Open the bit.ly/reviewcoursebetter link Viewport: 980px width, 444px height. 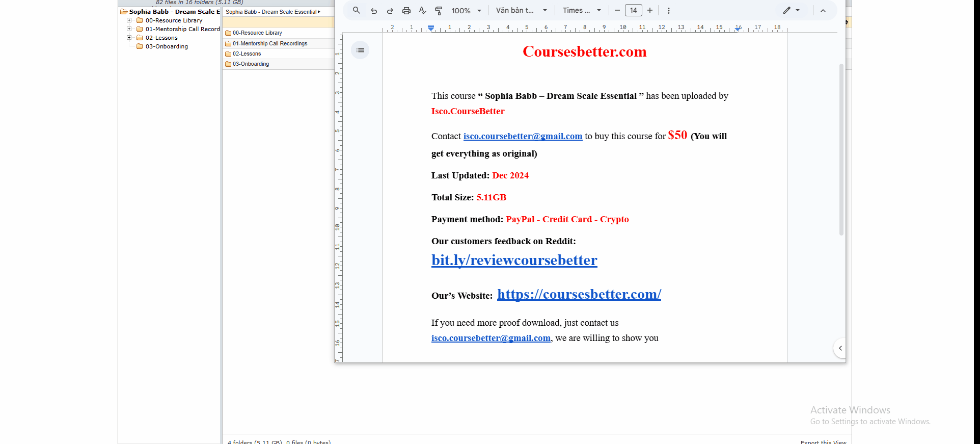pos(514,260)
